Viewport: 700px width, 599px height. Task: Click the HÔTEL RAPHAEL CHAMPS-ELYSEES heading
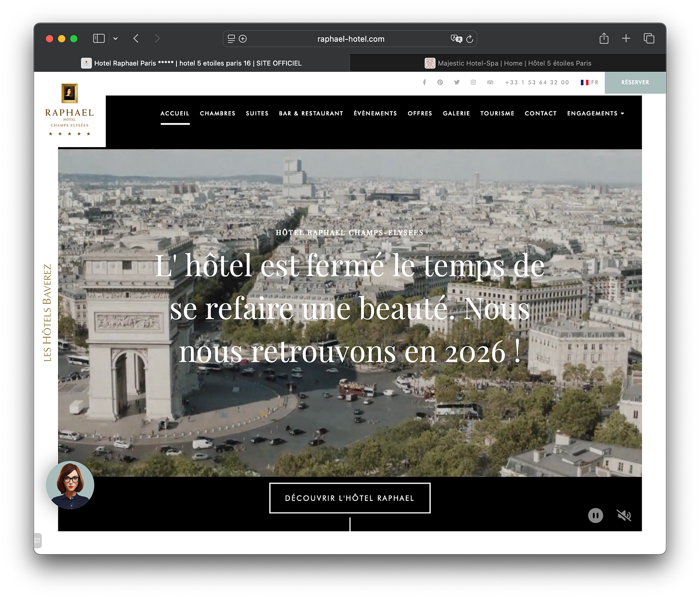350,233
